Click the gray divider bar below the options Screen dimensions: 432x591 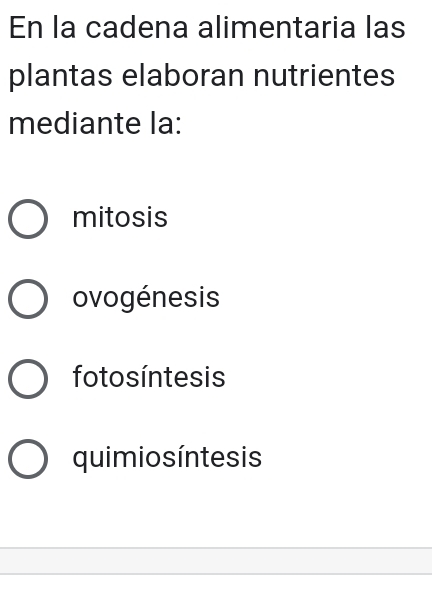[x=216, y=561]
